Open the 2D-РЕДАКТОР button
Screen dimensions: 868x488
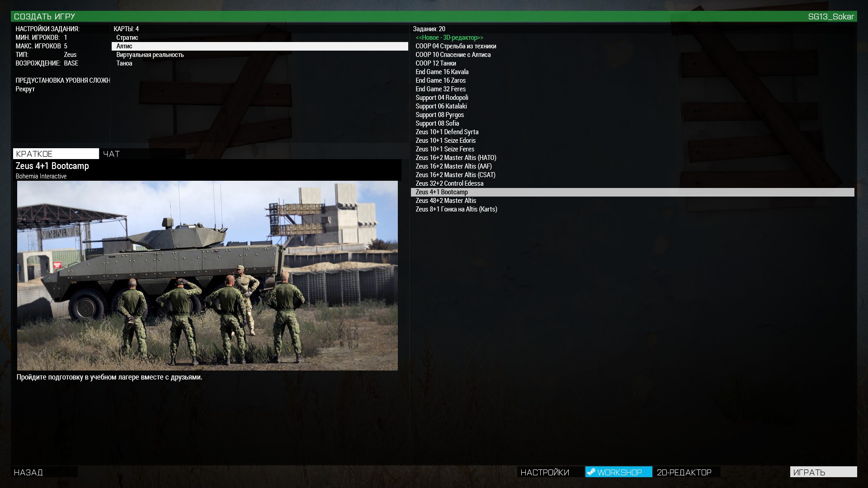[687, 472]
